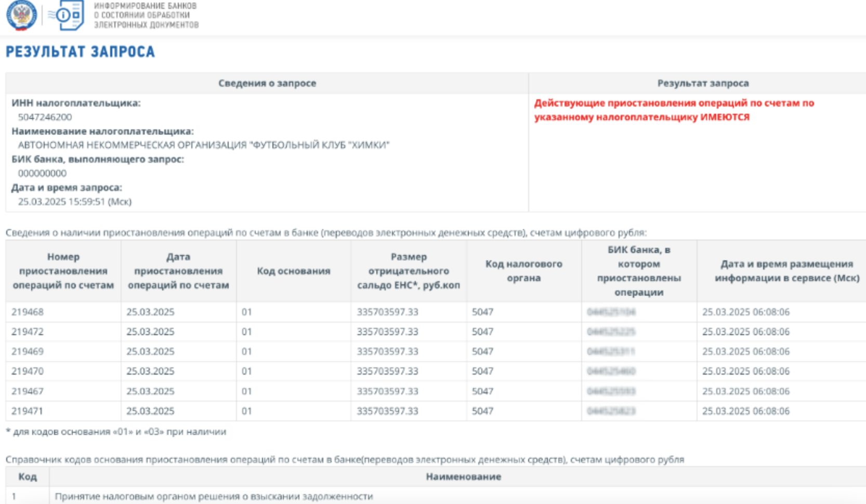Click the blurred bank BIK in row 219467
The width and height of the screenshot is (866, 504).
click(x=611, y=391)
